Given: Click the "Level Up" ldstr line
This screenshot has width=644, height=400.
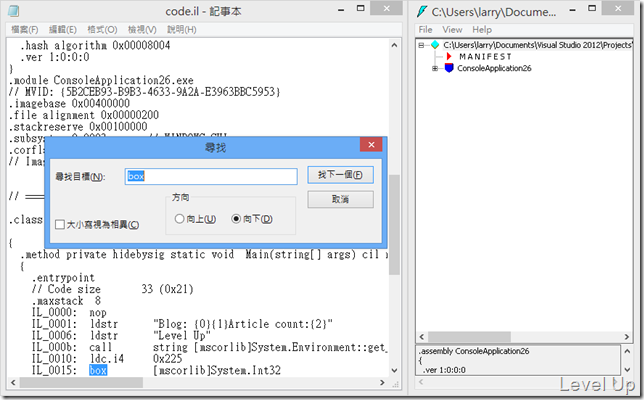Looking at the screenshot, I should [122, 336].
